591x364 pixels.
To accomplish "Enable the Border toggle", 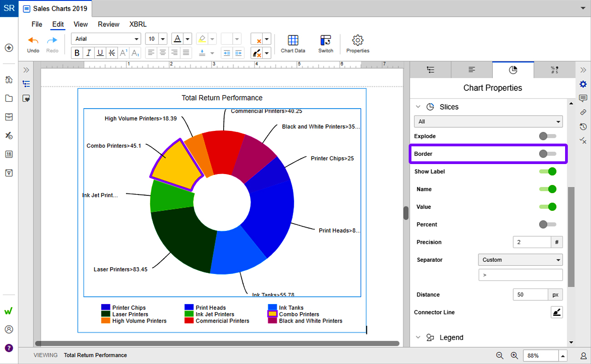I will click(547, 154).
